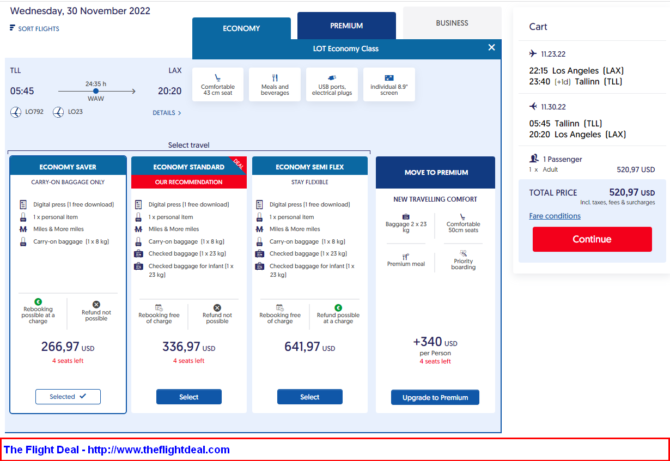The width and height of the screenshot is (670, 461).
Task: Click the LO792 airline logo icon
Action: (x=16, y=112)
